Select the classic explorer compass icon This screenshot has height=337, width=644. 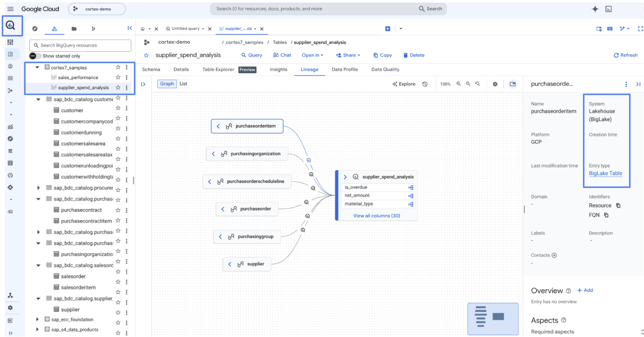(35, 29)
